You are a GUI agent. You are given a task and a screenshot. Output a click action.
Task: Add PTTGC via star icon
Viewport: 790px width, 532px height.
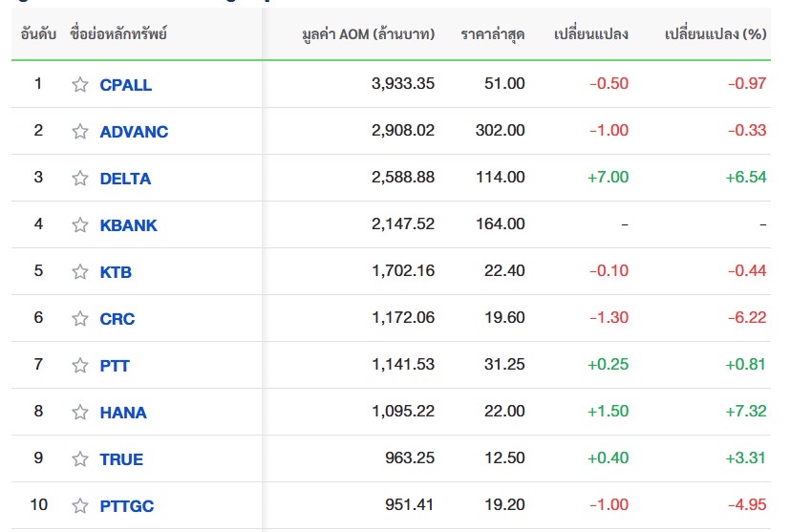point(79,505)
